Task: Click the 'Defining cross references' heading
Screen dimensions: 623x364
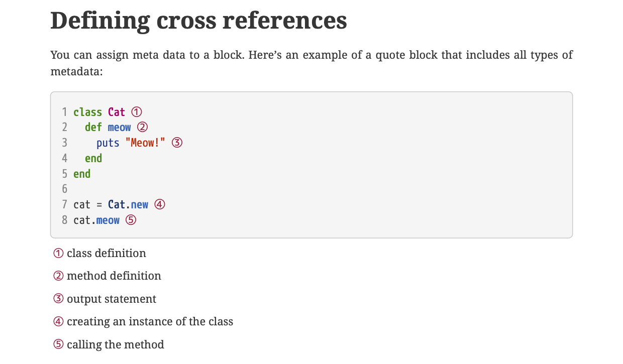Action: pyautogui.click(x=198, y=21)
